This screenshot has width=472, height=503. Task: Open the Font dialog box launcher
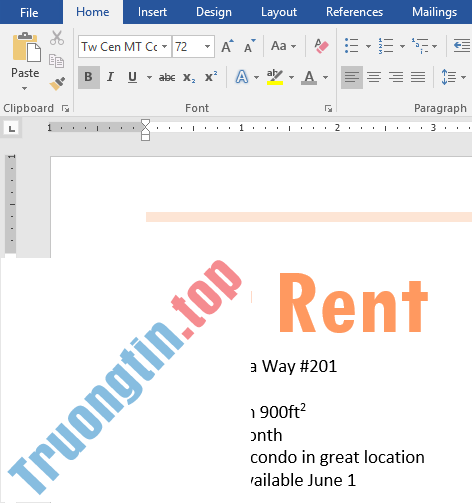click(328, 108)
